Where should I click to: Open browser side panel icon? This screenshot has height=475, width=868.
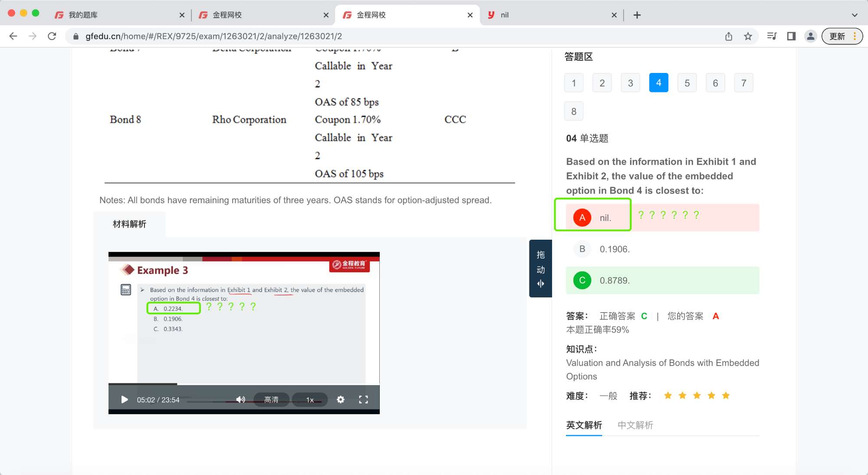click(791, 36)
